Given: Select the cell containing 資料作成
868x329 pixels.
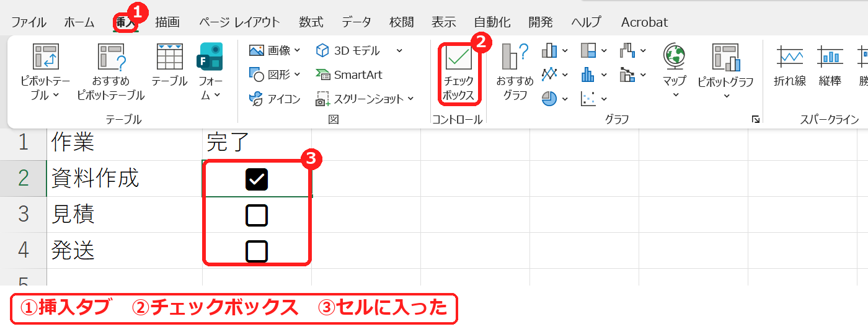Looking at the screenshot, I should click(x=125, y=179).
